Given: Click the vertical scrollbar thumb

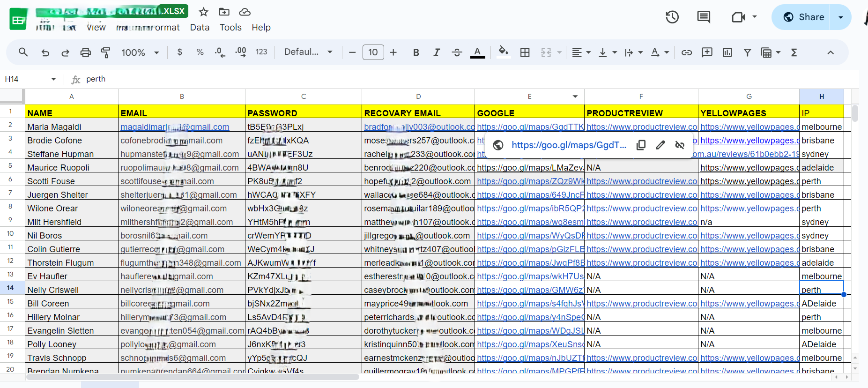Looking at the screenshot, I should [x=855, y=113].
